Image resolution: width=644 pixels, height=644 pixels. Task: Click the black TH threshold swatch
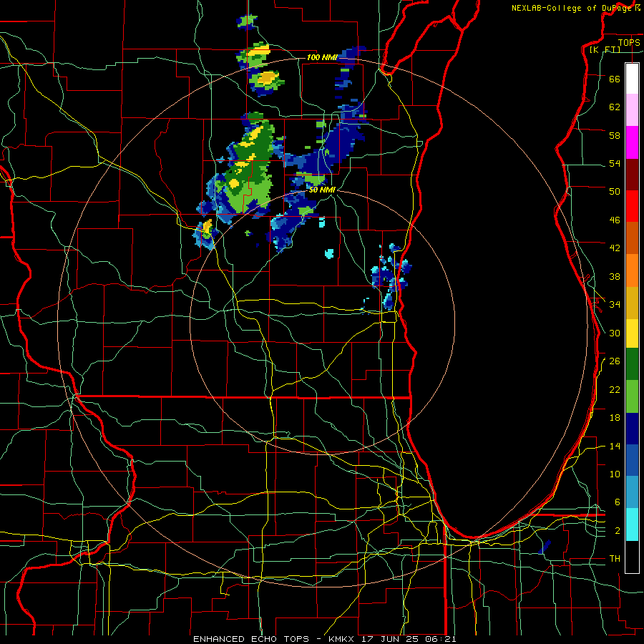tap(632, 557)
